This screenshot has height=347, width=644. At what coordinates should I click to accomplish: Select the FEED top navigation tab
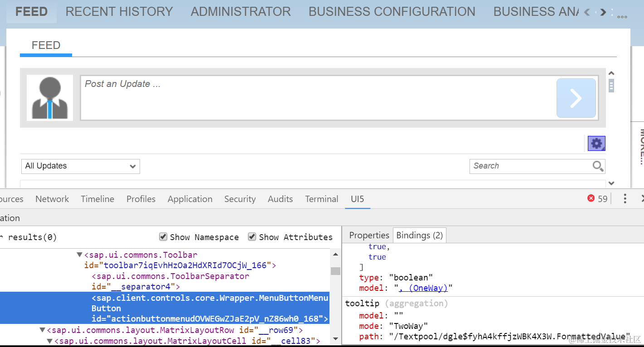point(31,12)
